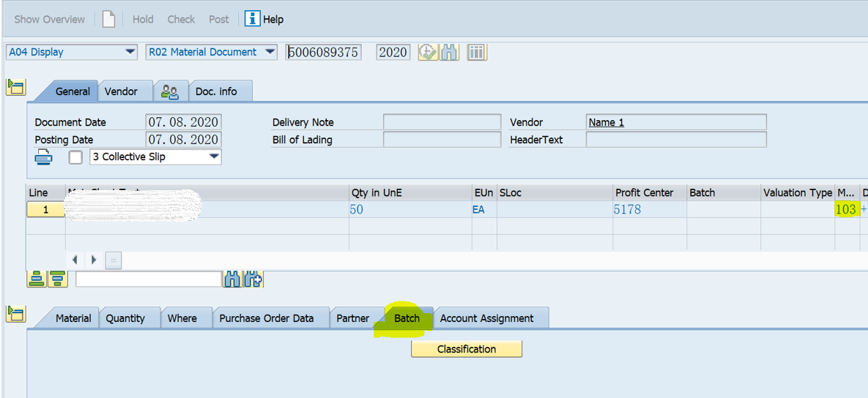Click the grid layout icon after the binoculars
This screenshot has height=398, width=868.
477,53
